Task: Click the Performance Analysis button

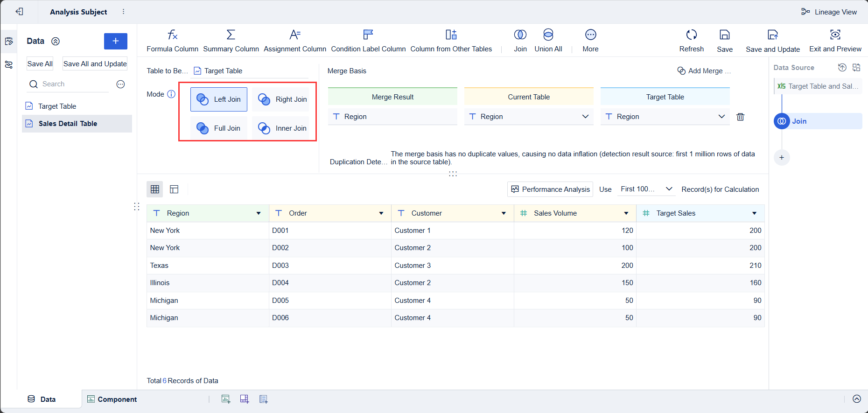Action: tap(550, 189)
